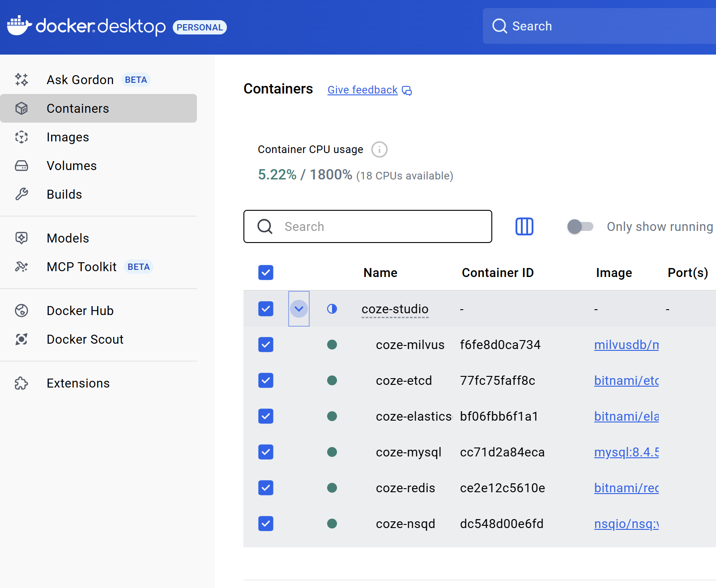Click the container search magnifier icon
716x588 pixels.
265,226
